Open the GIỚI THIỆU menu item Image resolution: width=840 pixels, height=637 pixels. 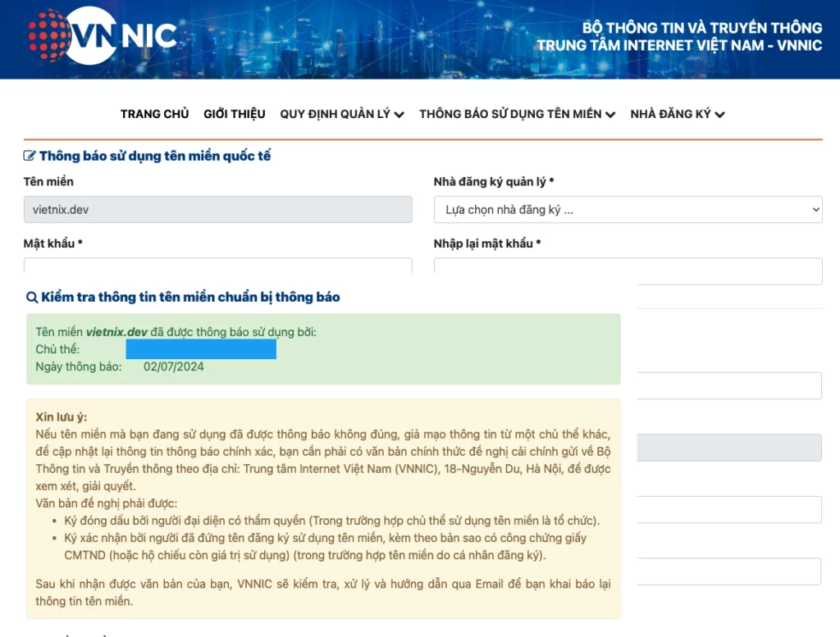pos(235,114)
